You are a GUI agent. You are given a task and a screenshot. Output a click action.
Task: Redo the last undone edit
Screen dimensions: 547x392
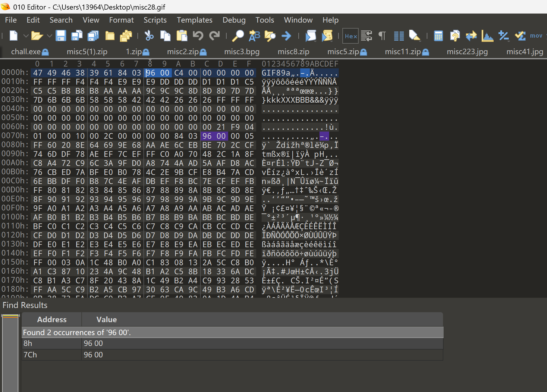click(215, 36)
